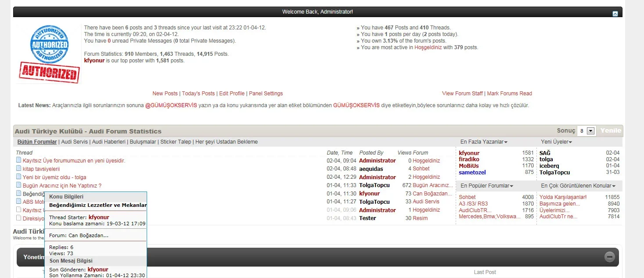Open Mercedes,Bmw,Volkswa... popular forum
Screen dimensions: 644x278
(490, 217)
